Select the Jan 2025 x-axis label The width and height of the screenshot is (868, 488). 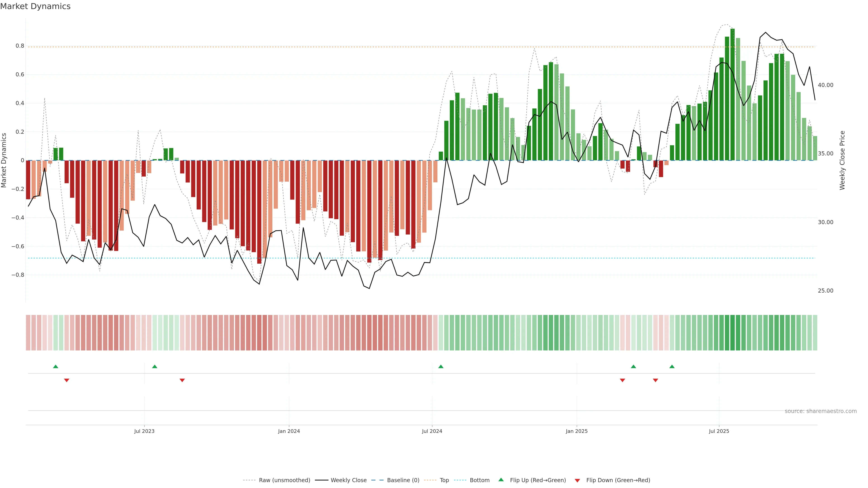pyautogui.click(x=577, y=431)
